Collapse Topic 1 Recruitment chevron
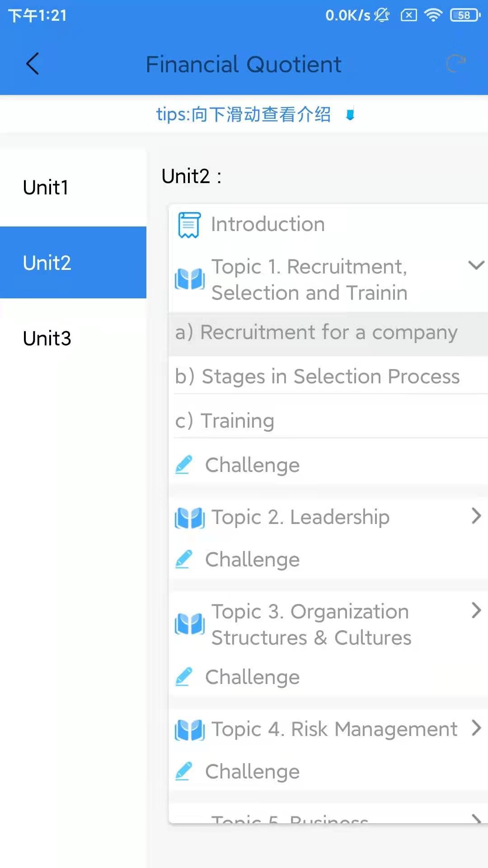The image size is (488, 868). tap(476, 265)
